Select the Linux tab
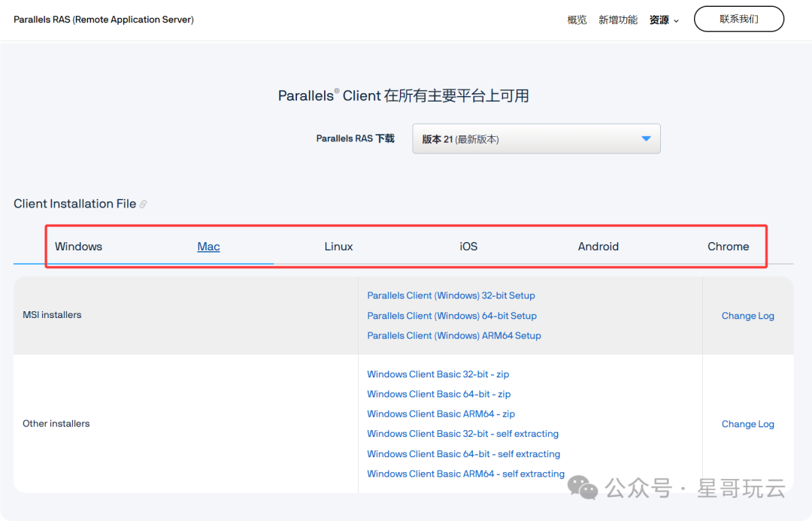 coord(338,247)
